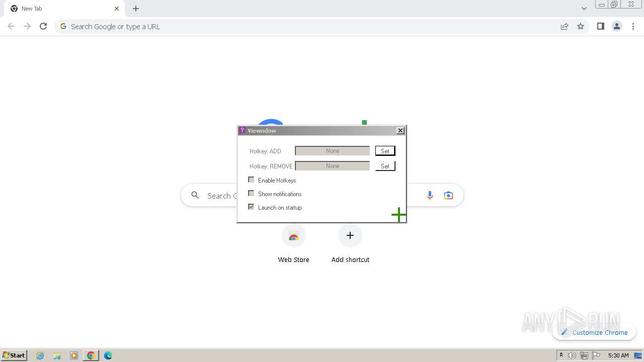Image resolution: width=644 pixels, height=362 pixels.
Task: Click the Viewndow title bar icon
Action: (242, 131)
